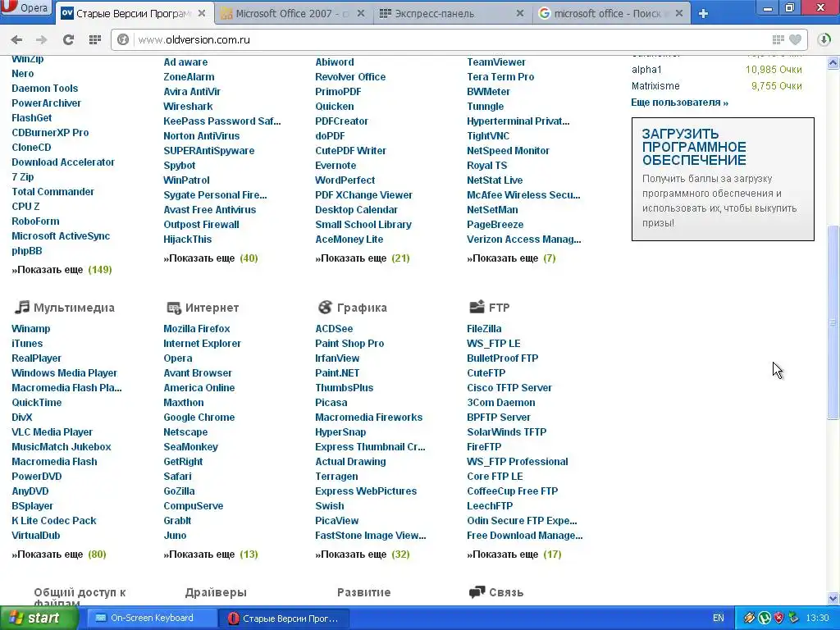This screenshot has height=630, width=840.
Task: Open the ACDSee link
Action: [x=334, y=329]
